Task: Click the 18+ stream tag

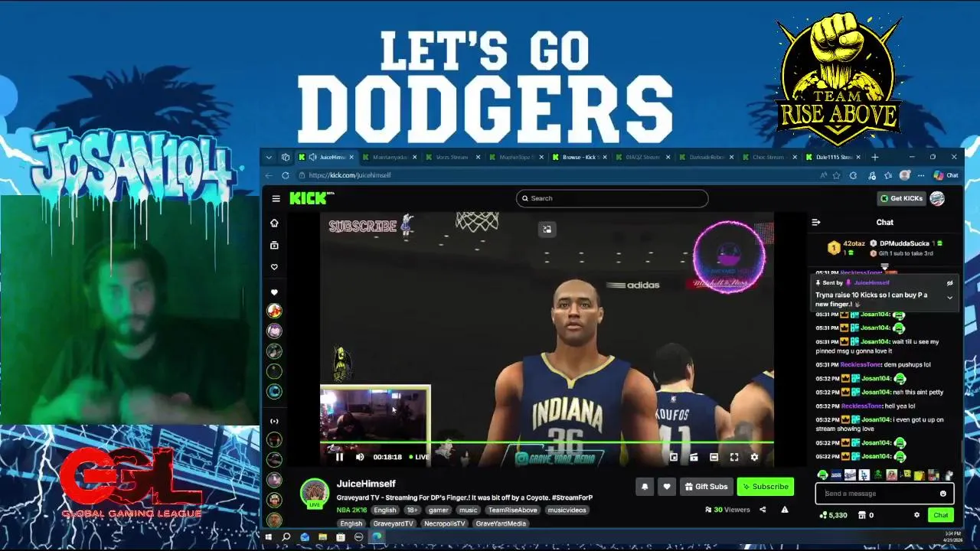Action: coord(412,510)
